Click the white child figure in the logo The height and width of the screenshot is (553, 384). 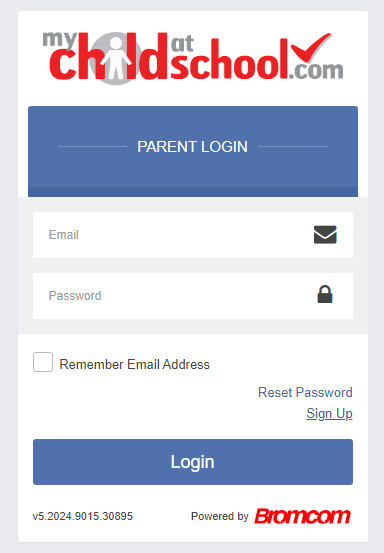[116, 58]
